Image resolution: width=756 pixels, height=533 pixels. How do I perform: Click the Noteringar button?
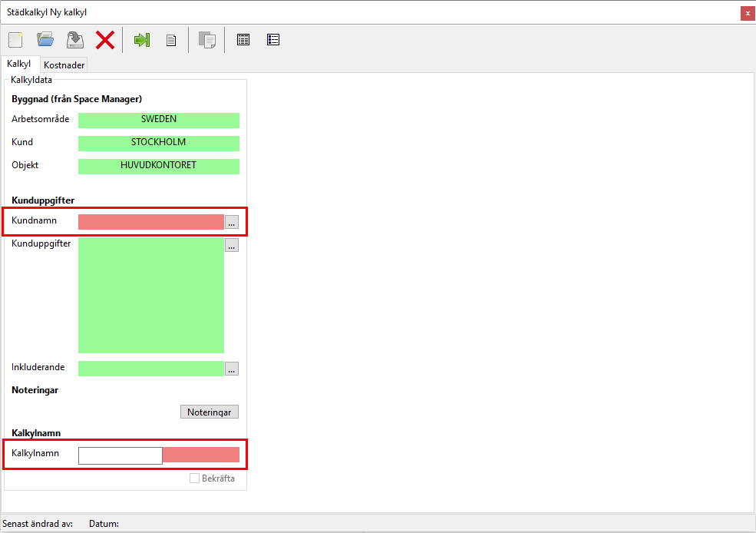(x=210, y=412)
